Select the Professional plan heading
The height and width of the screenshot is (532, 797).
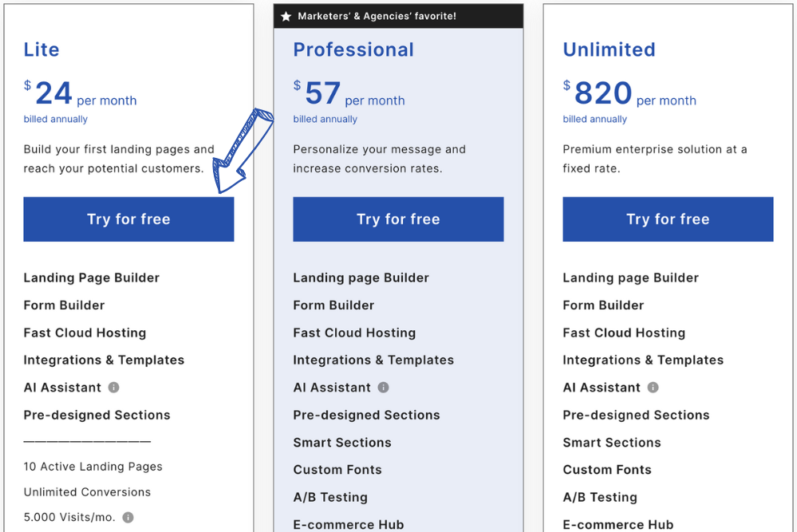click(x=353, y=49)
